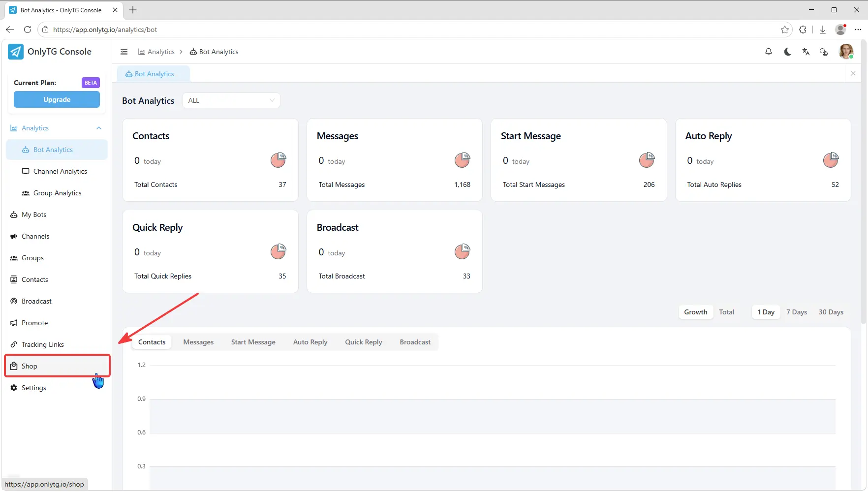Open a new browser tab
The image size is (868, 492).
pyautogui.click(x=133, y=10)
